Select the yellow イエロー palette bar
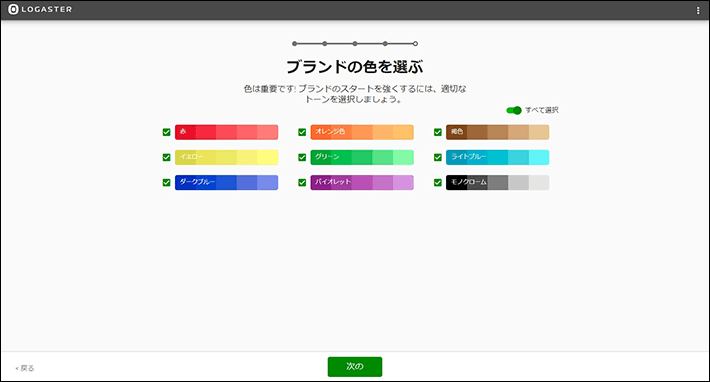This screenshot has height=382, width=710. 226,158
